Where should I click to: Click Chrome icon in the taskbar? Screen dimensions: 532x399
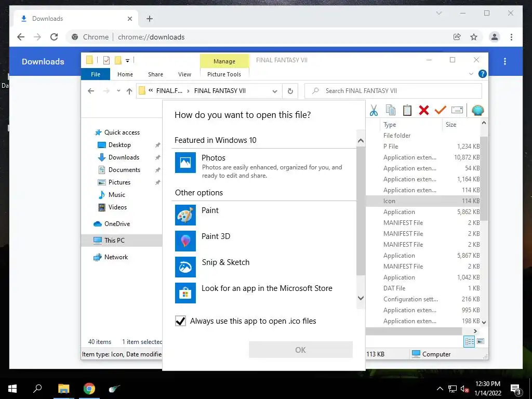(x=89, y=389)
